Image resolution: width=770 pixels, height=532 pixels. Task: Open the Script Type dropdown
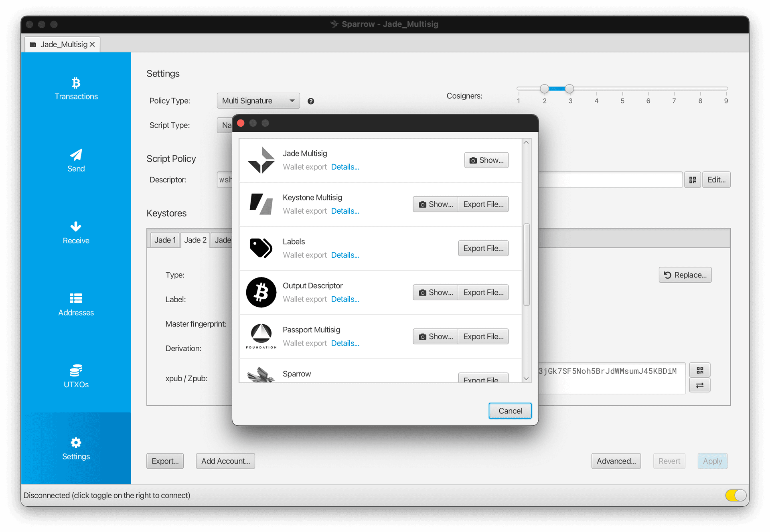(225, 125)
